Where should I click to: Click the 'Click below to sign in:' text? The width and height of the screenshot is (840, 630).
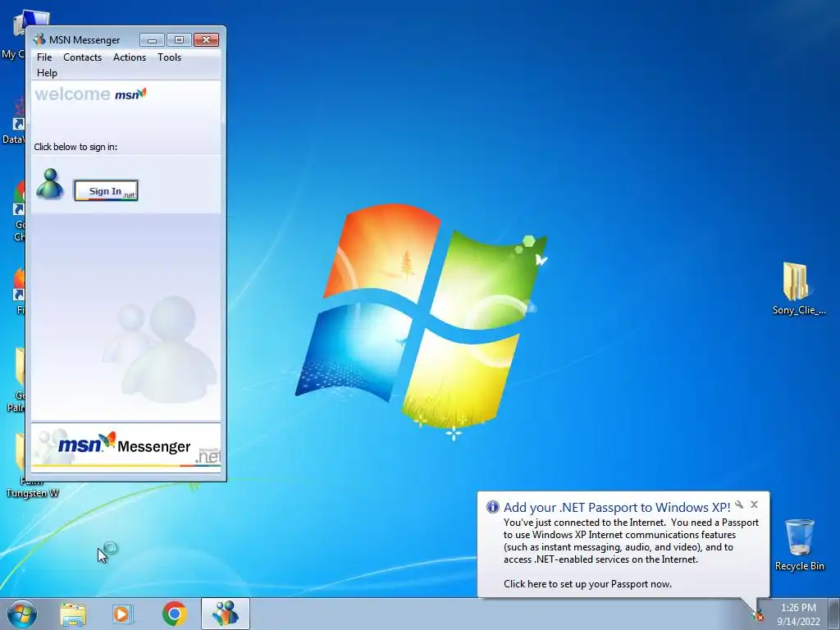(75, 147)
